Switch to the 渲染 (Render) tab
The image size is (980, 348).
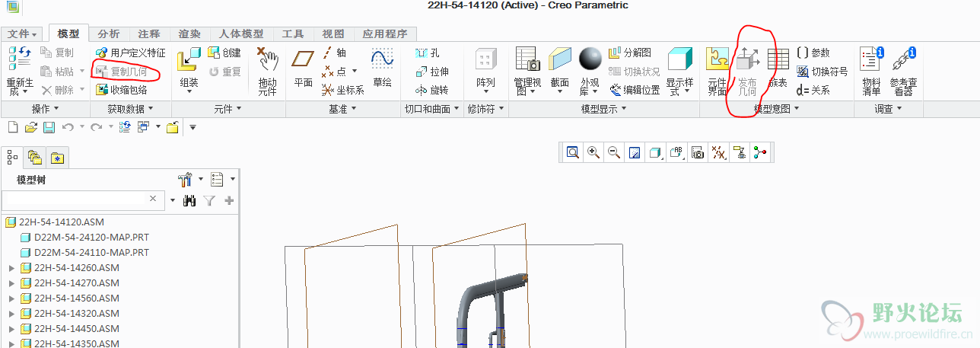189,34
